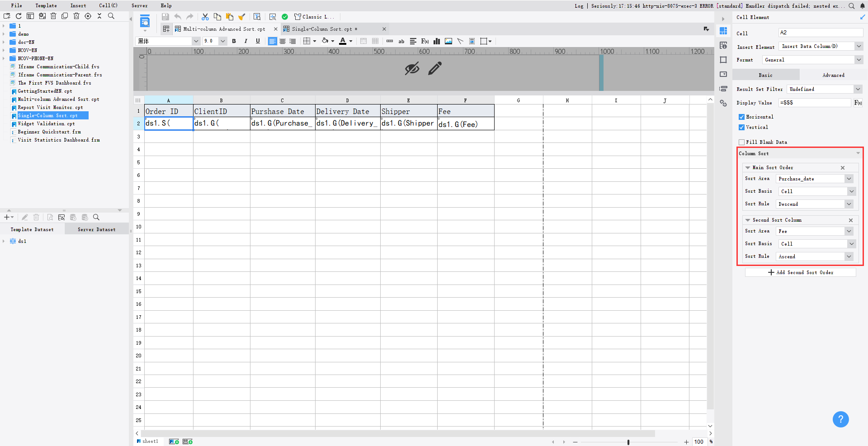
Task: Click Add Second Sort Order button
Action: [x=801, y=272]
